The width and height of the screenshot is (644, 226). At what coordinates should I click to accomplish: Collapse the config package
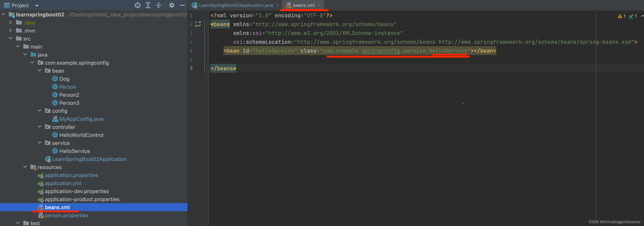tap(40, 111)
